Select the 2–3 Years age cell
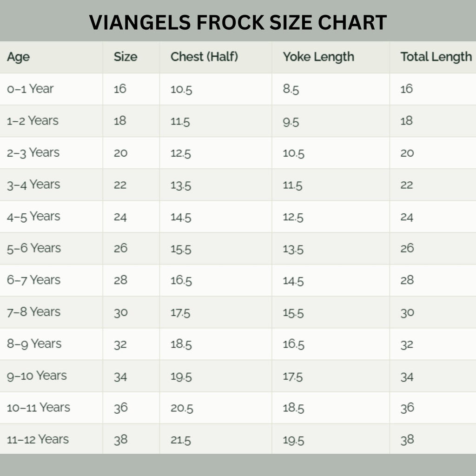Image resolution: width=476 pixels, height=476 pixels. (x=33, y=153)
